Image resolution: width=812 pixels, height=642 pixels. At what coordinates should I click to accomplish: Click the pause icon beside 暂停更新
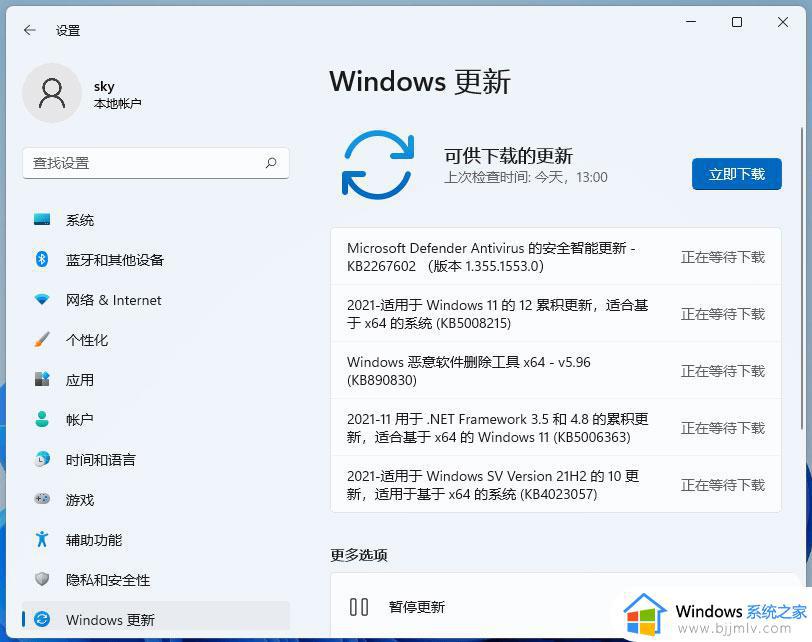[359, 607]
